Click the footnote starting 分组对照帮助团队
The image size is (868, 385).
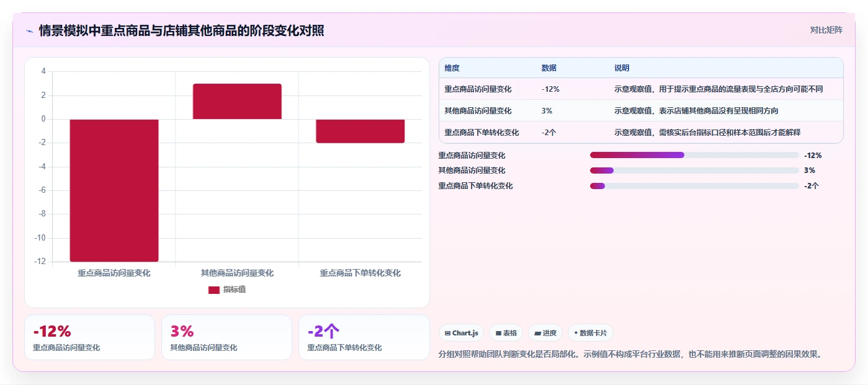tap(630, 355)
